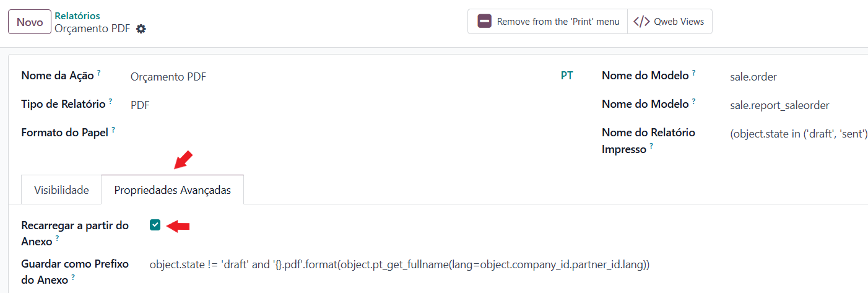868x293 pixels.
Task: Edit the Guardar como Prefixo do Anexo expression
Action: click(399, 265)
